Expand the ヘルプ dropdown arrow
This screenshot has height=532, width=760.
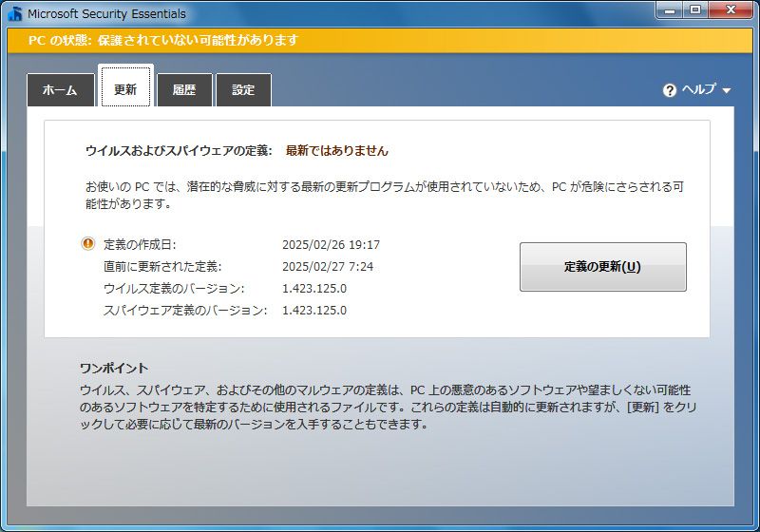tap(726, 90)
